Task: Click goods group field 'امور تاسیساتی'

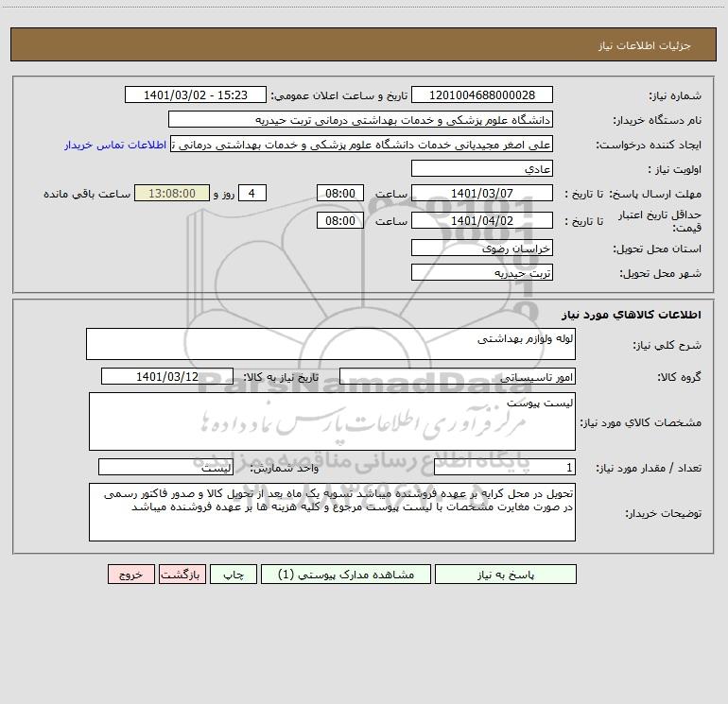Action: tap(458, 376)
